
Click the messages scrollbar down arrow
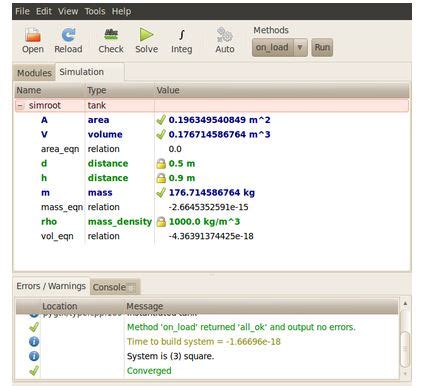tap(405, 374)
